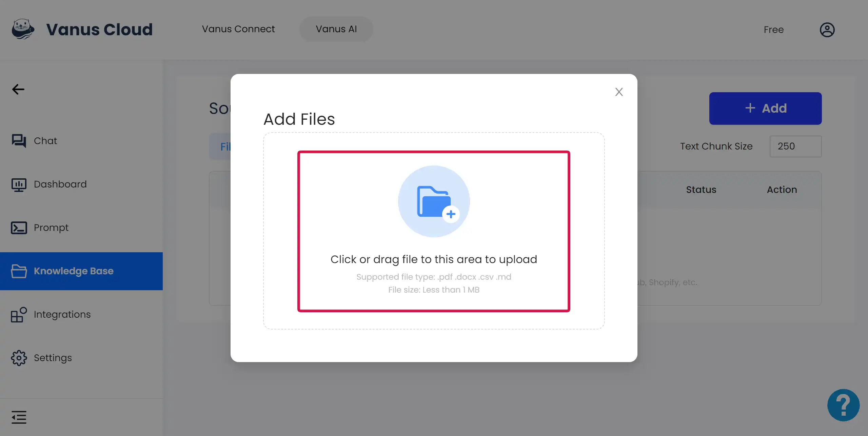Select the Vanus Connect menu item
Screen dimensions: 868x436
[x=238, y=29]
